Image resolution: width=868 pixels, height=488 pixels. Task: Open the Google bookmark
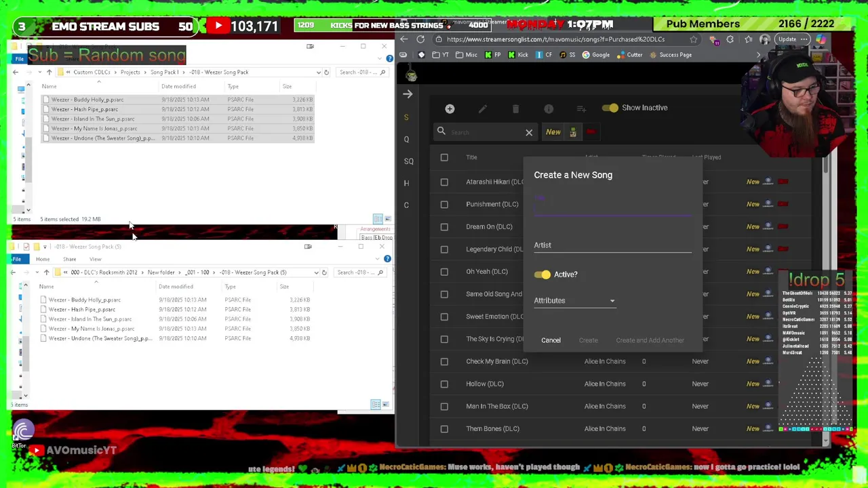[x=595, y=55]
